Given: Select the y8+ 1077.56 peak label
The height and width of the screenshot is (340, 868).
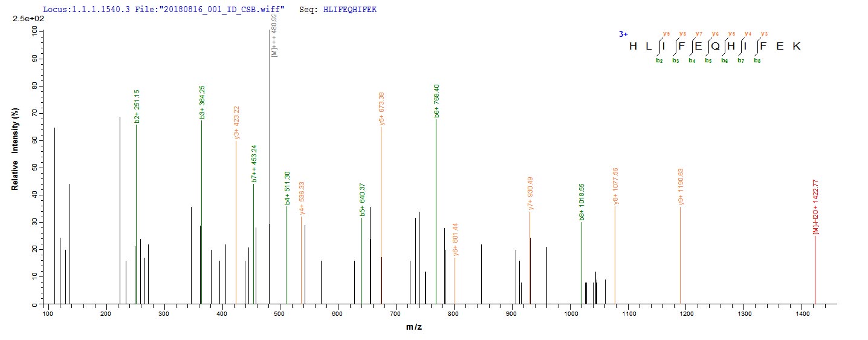Looking at the screenshot, I should tap(616, 188).
